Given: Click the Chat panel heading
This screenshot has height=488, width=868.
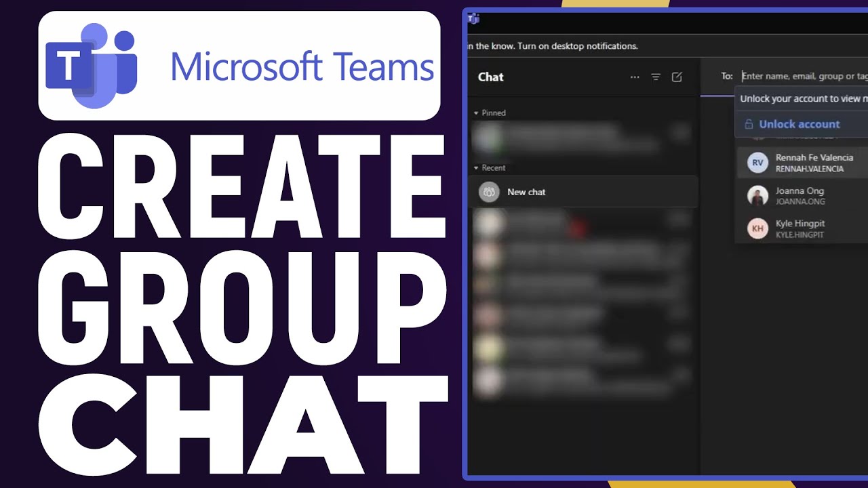Looking at the screenshot, I should tap(490, 77).
